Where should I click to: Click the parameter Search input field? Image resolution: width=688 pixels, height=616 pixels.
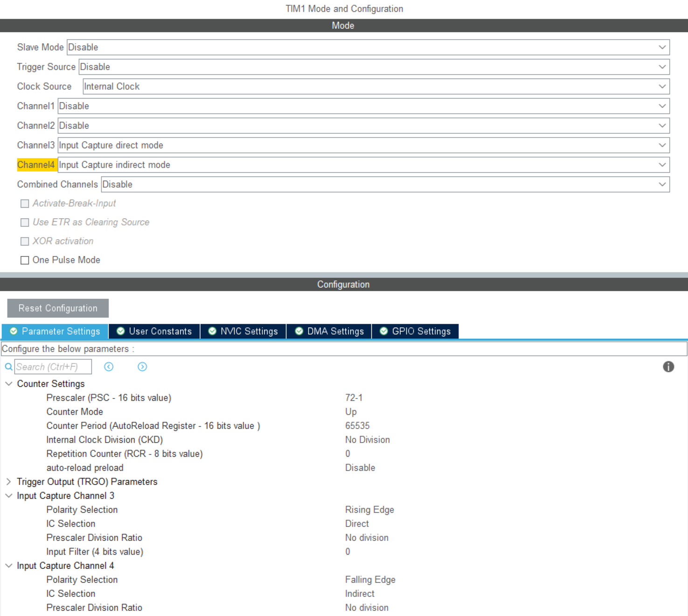[x=53, y=367]
